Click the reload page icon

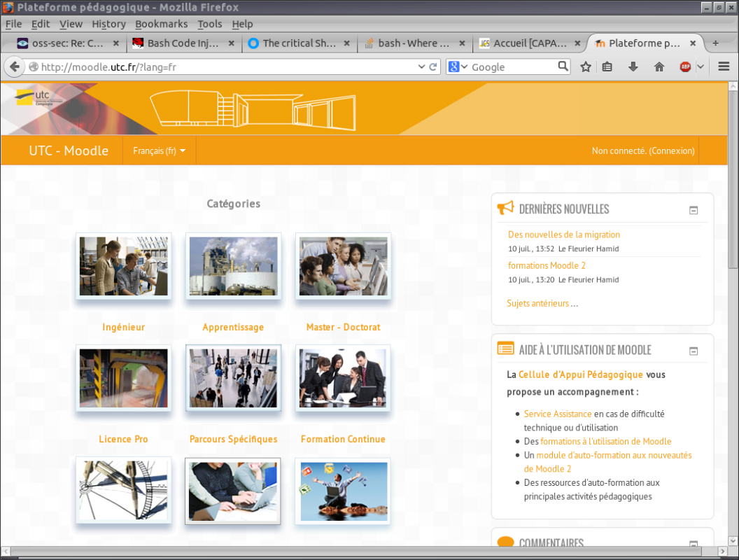tap(432, 66)
